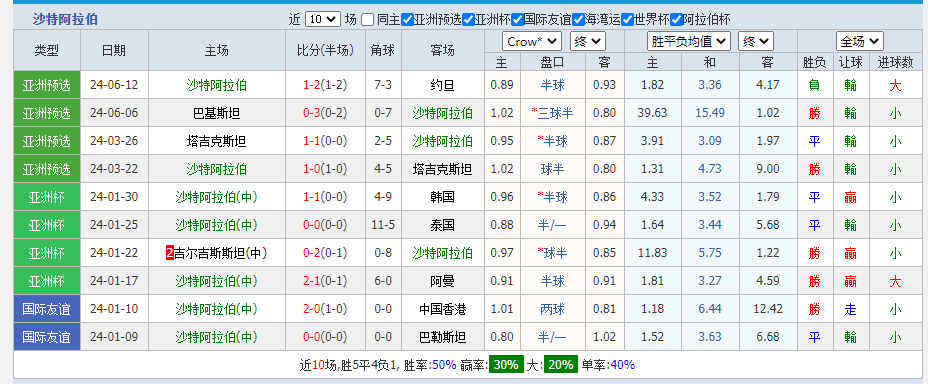Image resolution: width=928 pixels, height=384 pixels.
Task: Open the 终 dropdown next to Crow*
Action: [x=587, y=41]
